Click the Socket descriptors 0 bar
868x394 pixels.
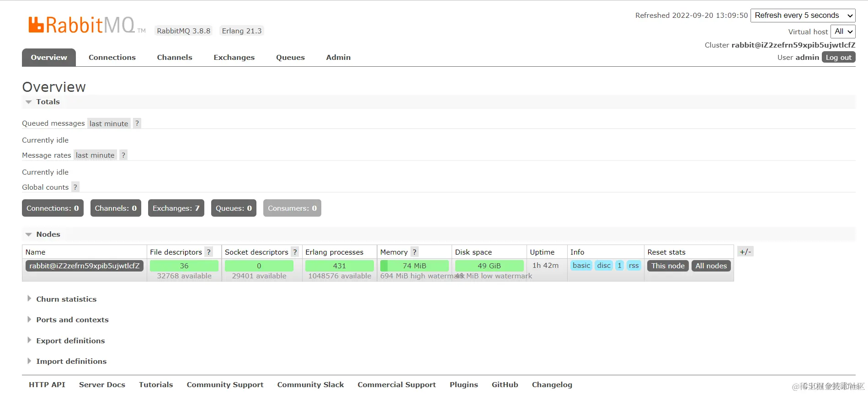click(x=259, y=266)
